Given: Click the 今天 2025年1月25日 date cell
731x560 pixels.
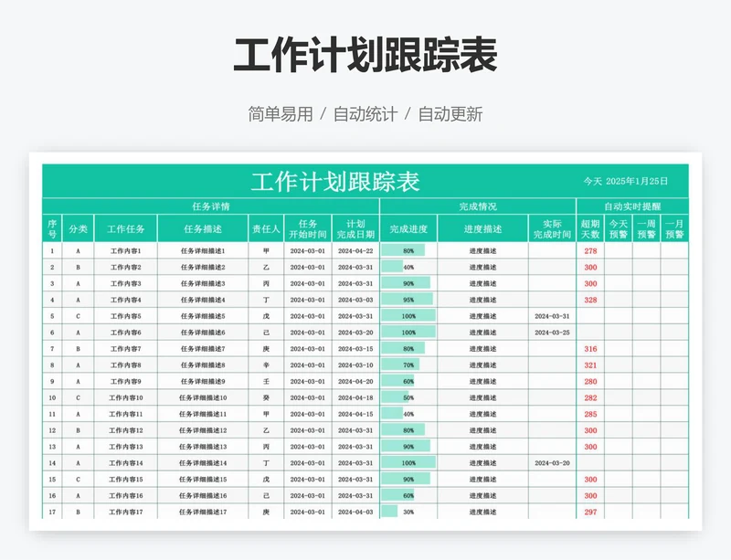Looking at the screenshot, I should click(626, 181).
